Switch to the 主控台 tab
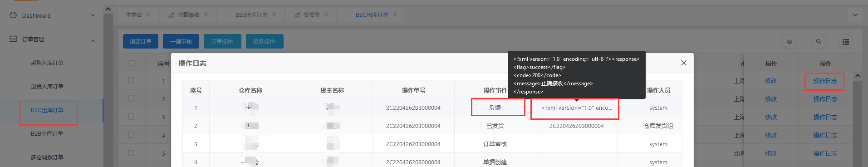 tap(134, 15)
